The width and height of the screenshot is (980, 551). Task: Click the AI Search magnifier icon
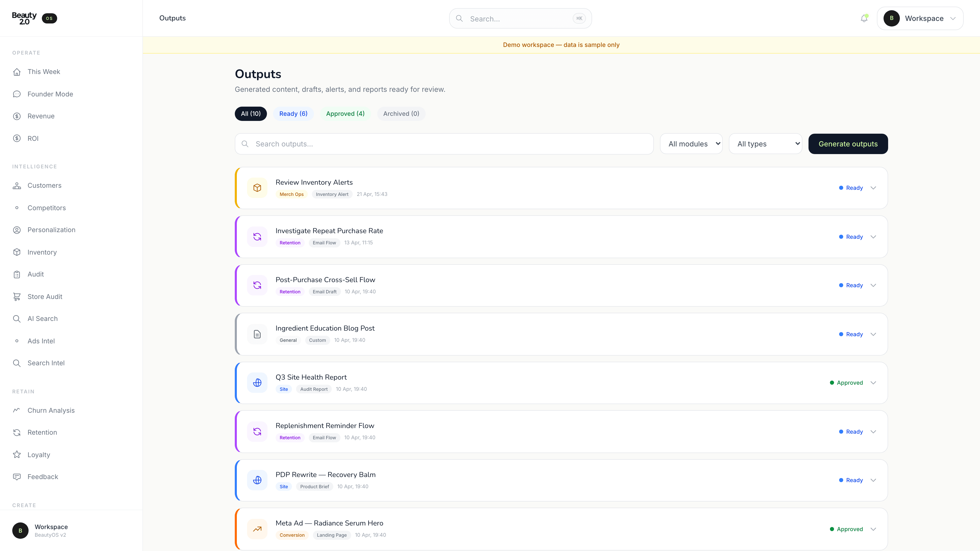tap(17, 319)
